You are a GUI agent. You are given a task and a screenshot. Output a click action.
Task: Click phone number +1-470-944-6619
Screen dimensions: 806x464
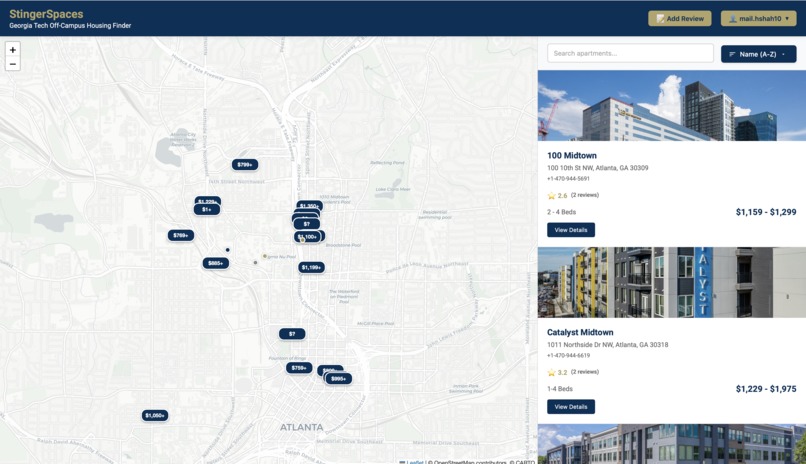(x=568, y=355)
